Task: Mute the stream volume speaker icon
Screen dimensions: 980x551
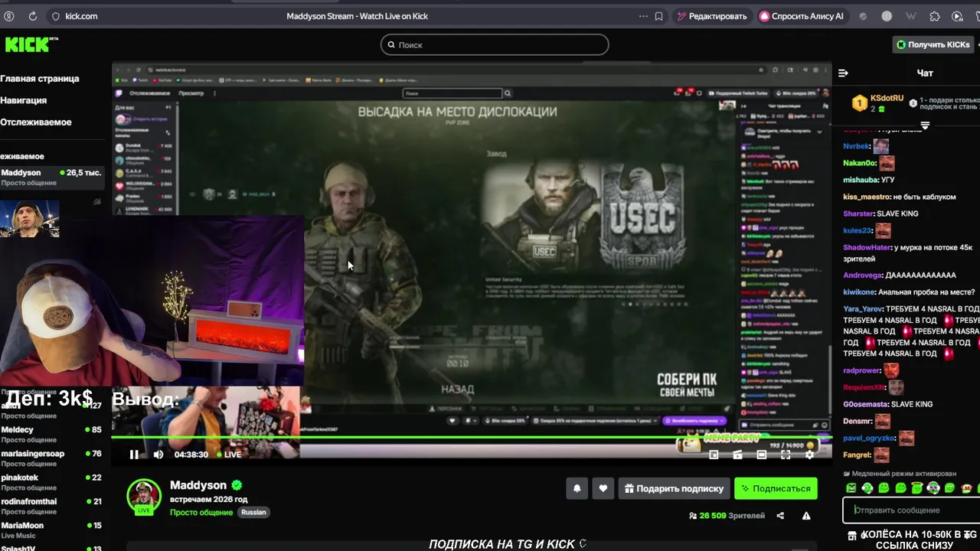Action: point(158,455)
